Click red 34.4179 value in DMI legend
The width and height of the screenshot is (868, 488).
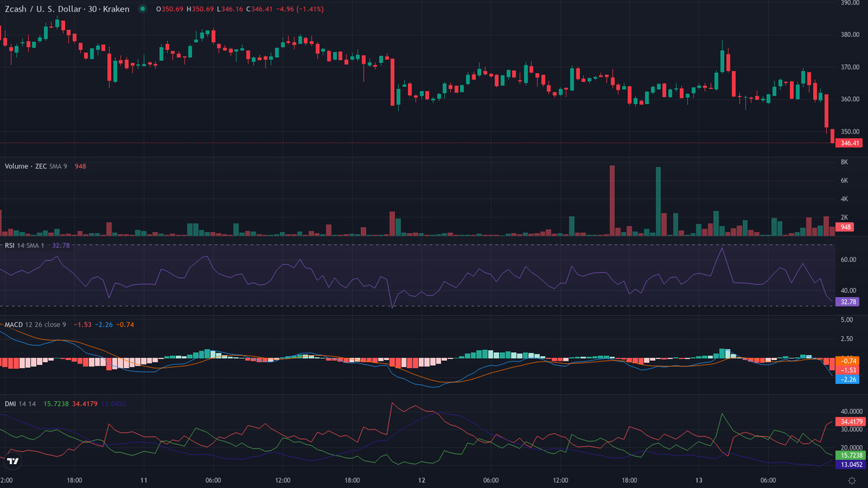[85, 404]
